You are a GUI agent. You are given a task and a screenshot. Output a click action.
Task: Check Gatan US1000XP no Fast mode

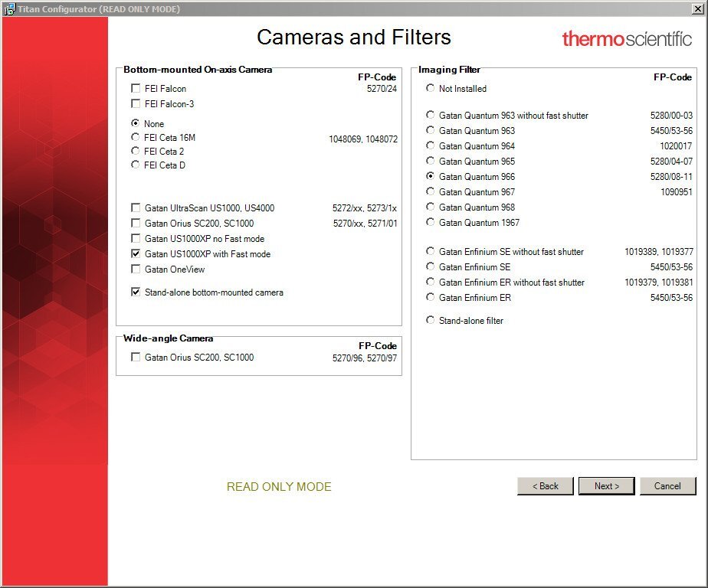tap(136, 238)
